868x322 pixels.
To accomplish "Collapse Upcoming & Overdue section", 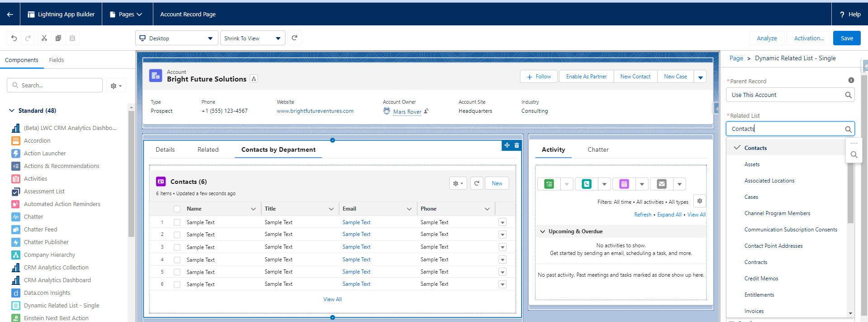I will point(542,231).
